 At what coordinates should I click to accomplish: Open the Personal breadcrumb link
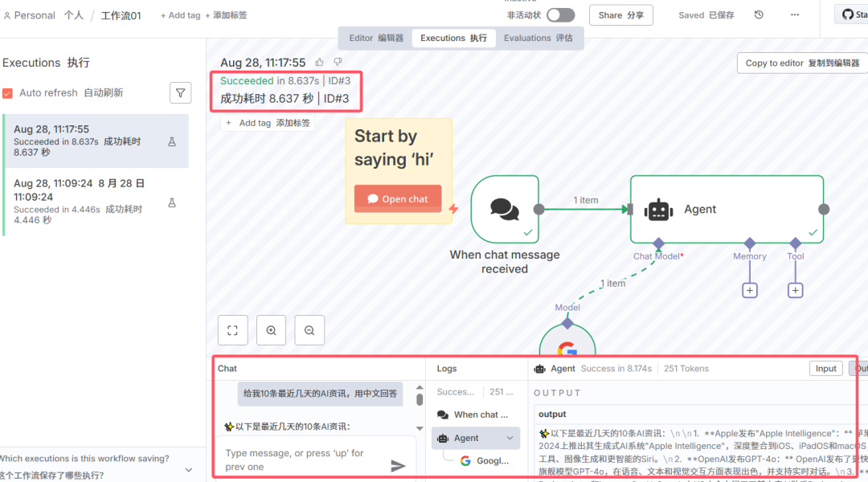[x=43, y=15]
